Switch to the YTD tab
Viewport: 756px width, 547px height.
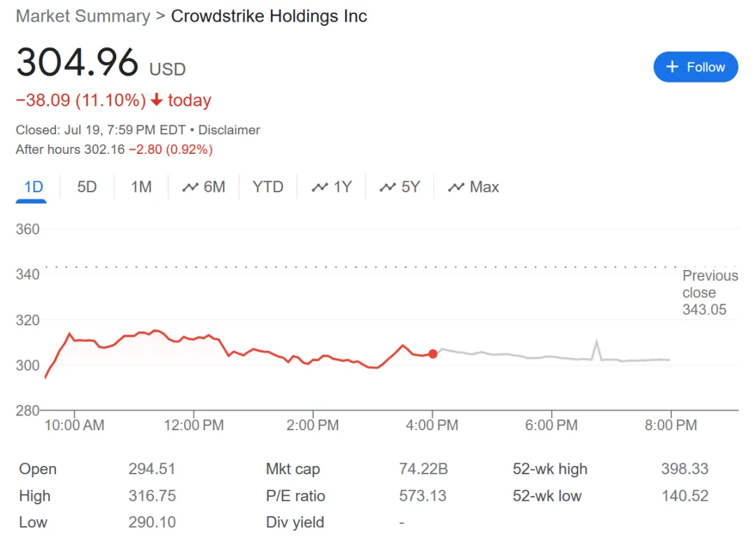pyautogui.click(x=268, y=187)
